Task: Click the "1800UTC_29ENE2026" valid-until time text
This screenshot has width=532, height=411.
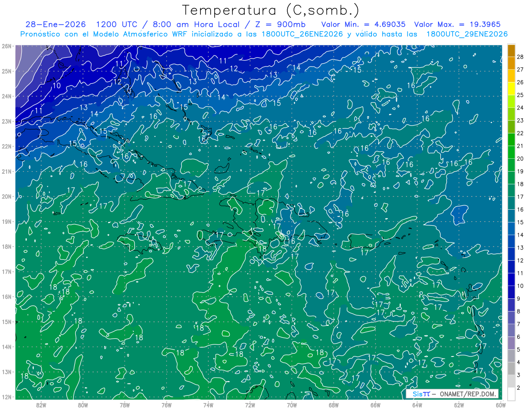Action: point(467,34)
